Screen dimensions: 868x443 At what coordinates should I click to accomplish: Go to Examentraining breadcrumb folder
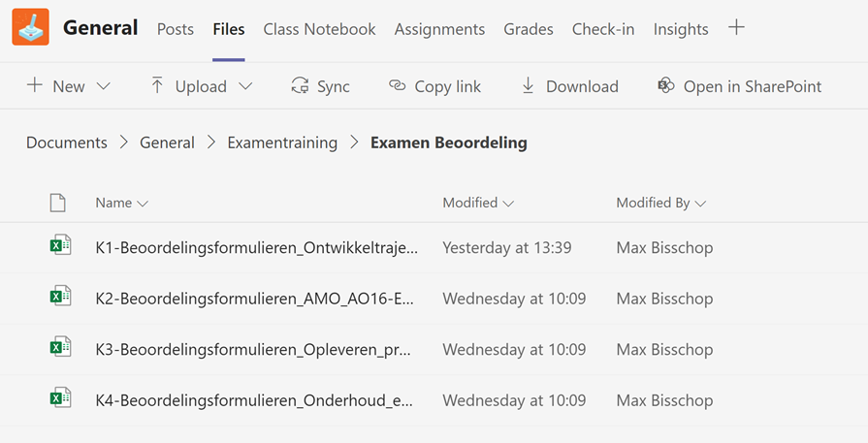click(282, 142)
